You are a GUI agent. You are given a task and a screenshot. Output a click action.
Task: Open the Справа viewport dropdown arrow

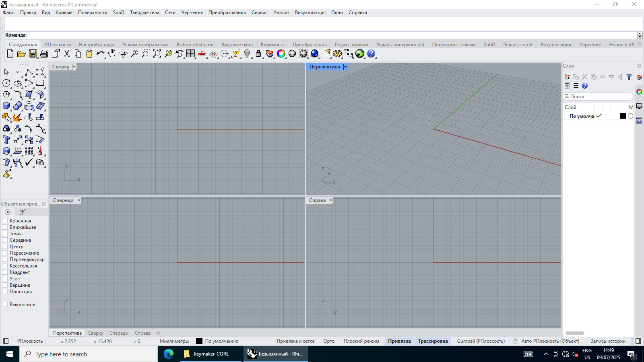point(331,200)
